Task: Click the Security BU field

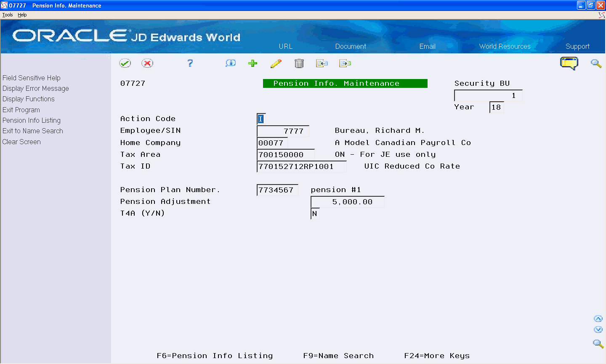Action: pyautogui.click(x=489, y=95)
